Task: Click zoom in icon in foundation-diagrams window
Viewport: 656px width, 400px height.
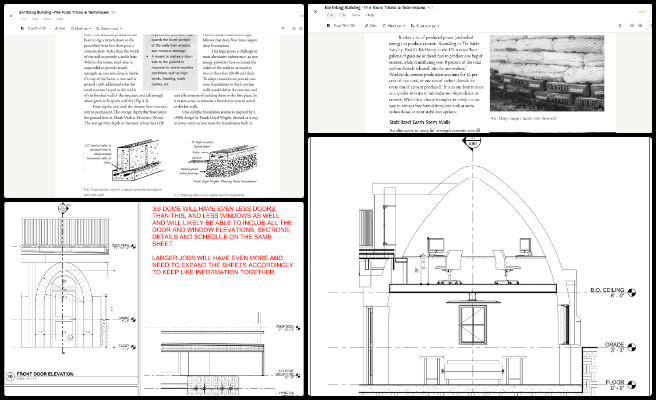Action: pyautogui.click(x=301, y=28)
